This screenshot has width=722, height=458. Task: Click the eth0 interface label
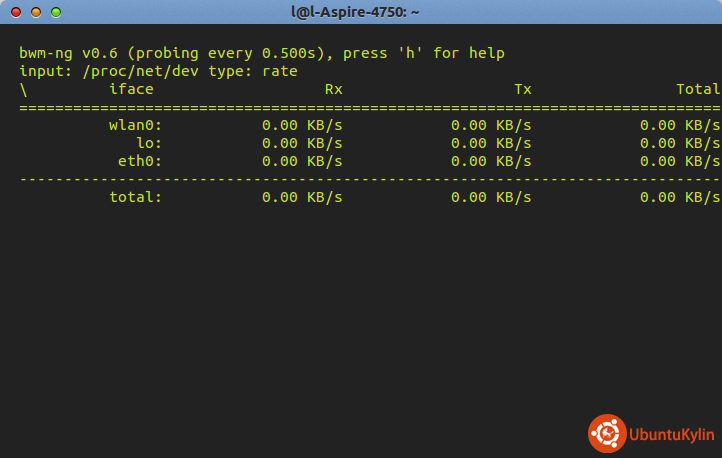click(x=140, y=161)
